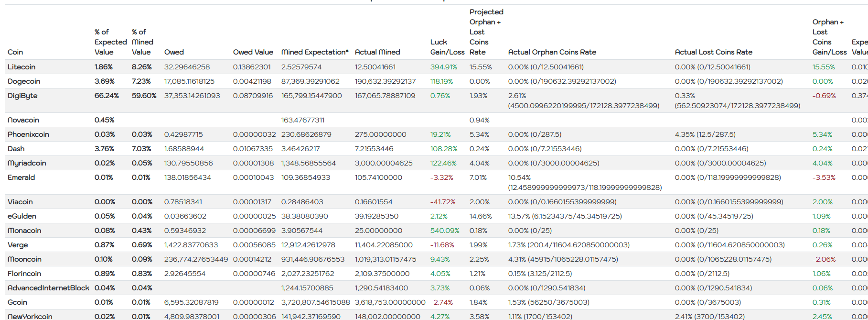Viewport: 868px width, 320px height.
Task: Click Dash owed value 0.01067335
Action: [252, 149]
